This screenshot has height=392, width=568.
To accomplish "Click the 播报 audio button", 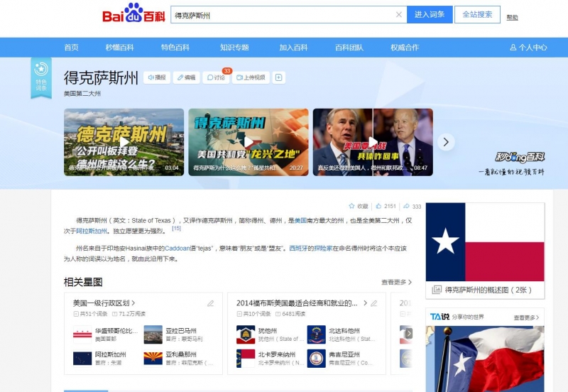I will click(157, 77).
